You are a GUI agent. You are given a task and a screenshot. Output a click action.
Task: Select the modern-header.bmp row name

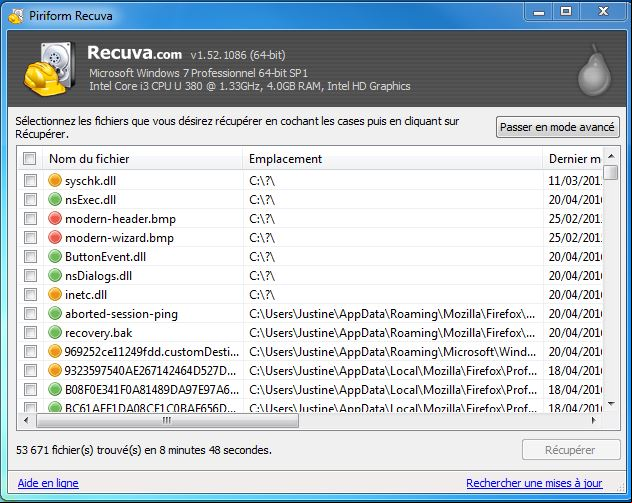point(120,218)
